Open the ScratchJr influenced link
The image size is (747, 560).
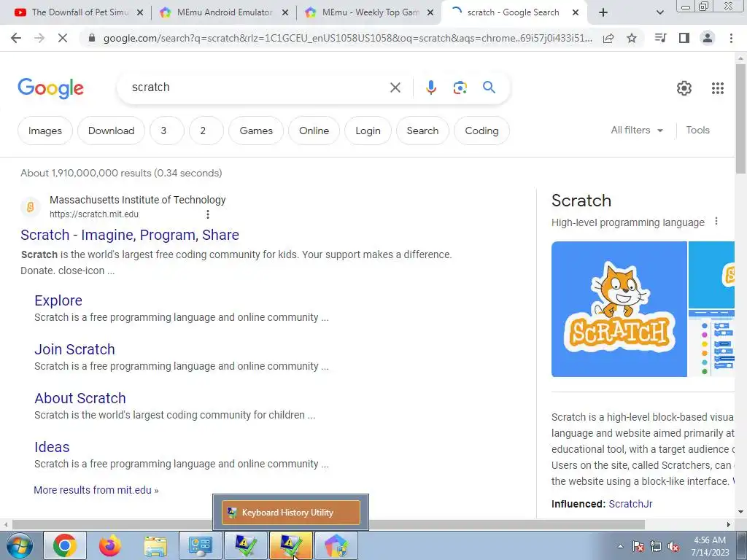pos(630,504)
